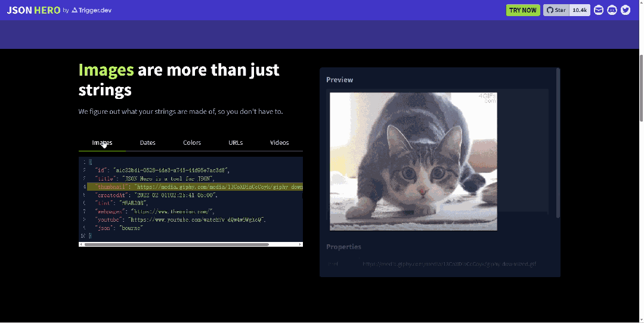Screen dimensions: 644x323
Task: Show the Videos tab
Action: pyautogui.click(x=279, y=142)
